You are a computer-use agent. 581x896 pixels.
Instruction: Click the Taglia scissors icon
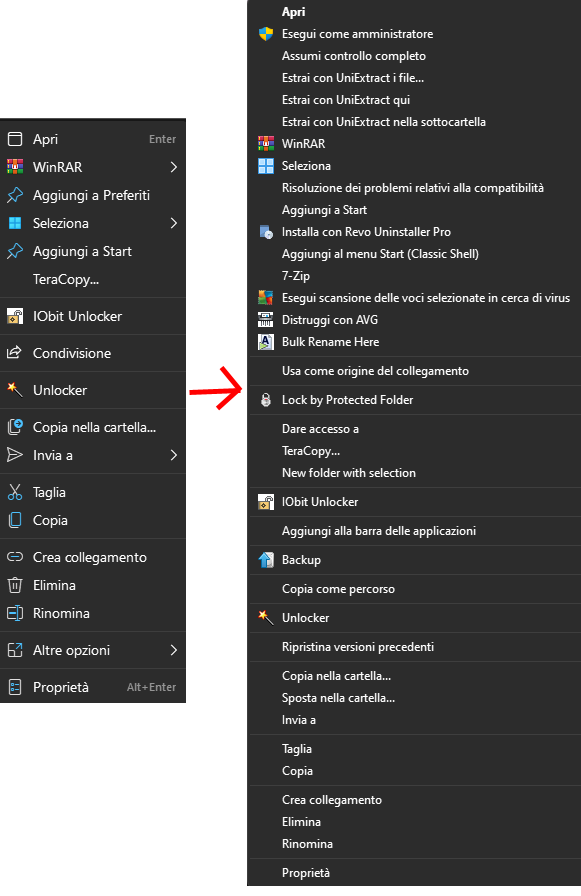click(x=15, y=492)
